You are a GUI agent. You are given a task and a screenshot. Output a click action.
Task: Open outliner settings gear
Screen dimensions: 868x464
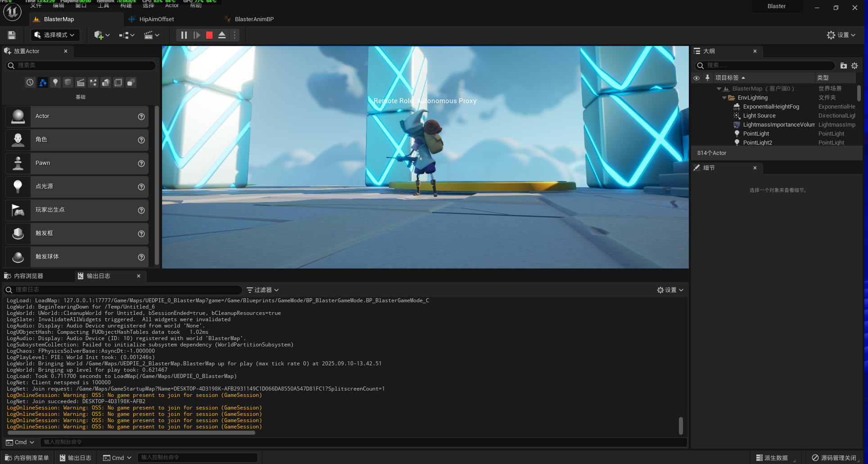coord(854,66)
